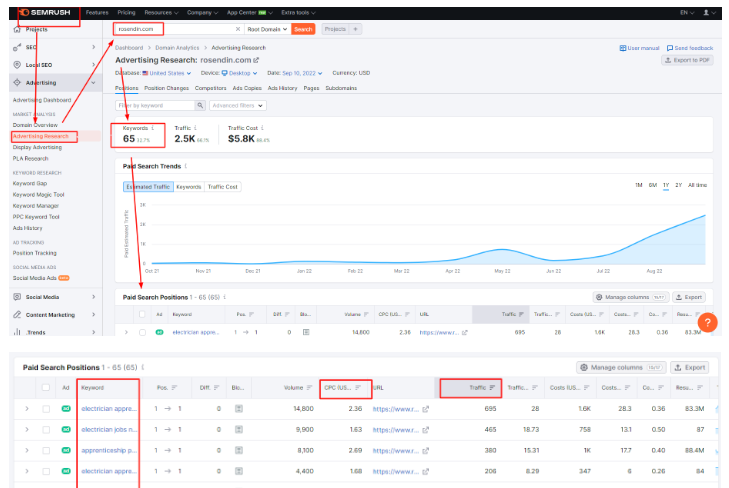This screenshot has width=729, height=488.
Task: Open the Position Changes tab
Action: pyautogui.click(x=166, y=88)
